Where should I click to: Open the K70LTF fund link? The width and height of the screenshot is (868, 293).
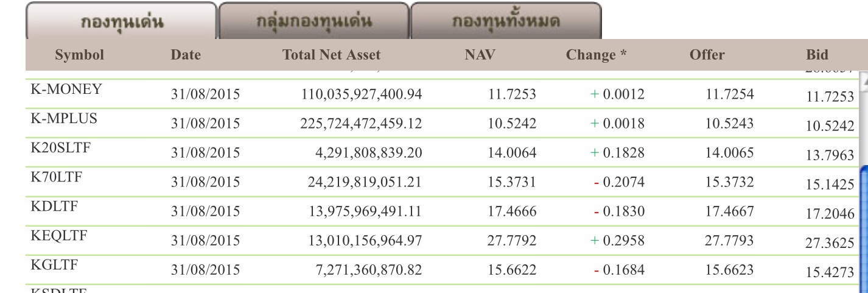(56, 177)
